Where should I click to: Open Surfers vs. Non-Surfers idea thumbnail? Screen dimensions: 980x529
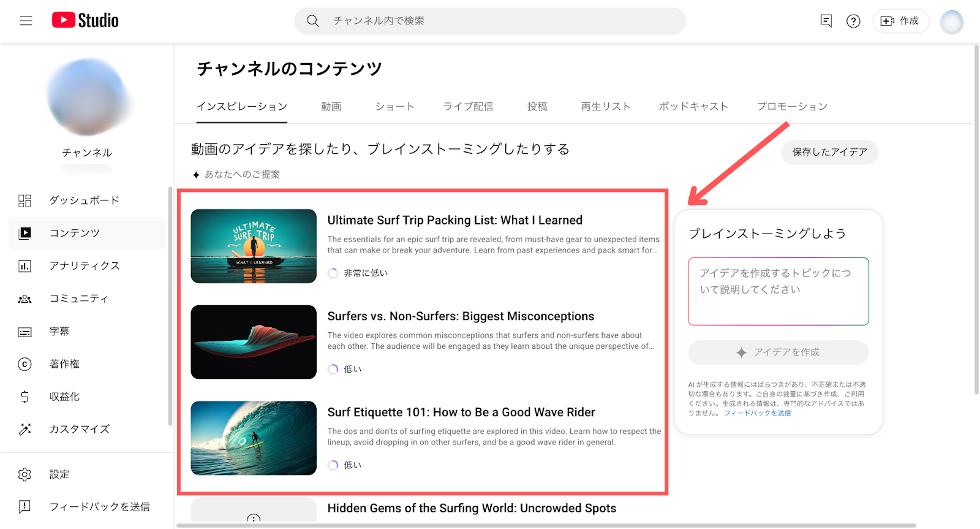[x=254, y=342]
